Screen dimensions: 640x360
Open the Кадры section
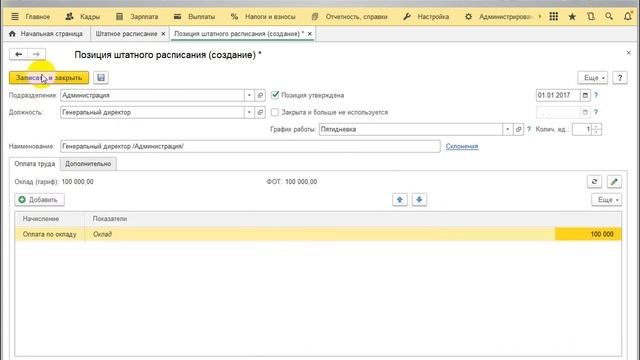click(x=83, y=17)
